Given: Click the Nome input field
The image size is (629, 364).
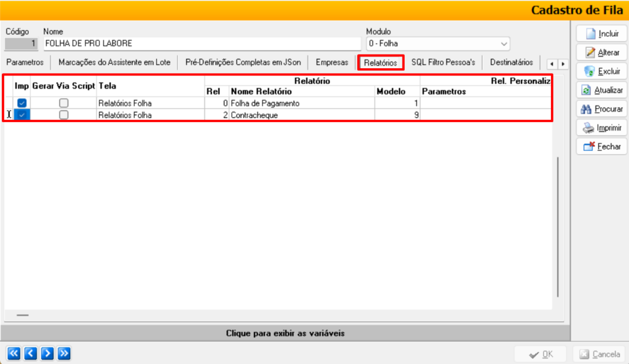Looking at the screenshot, I should click(201, 44).
